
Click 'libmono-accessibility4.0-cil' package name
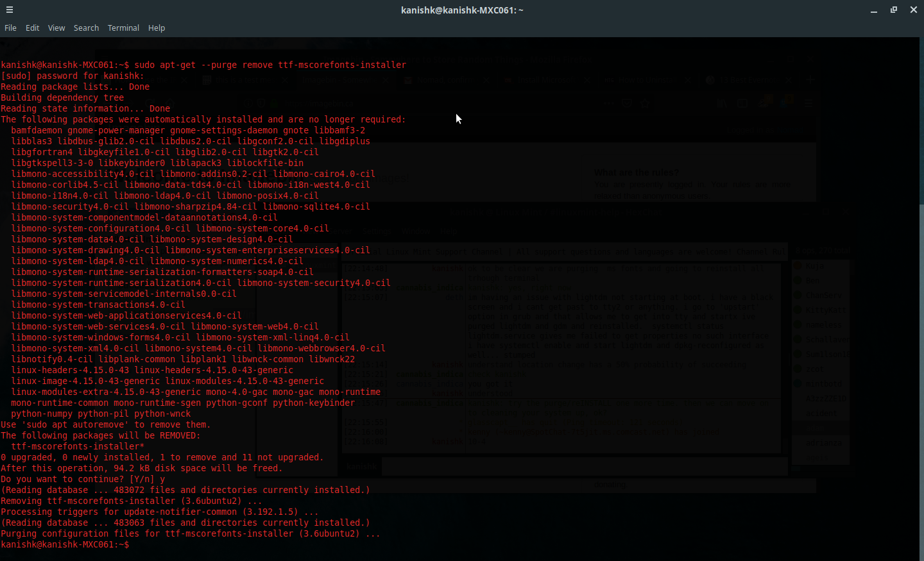(83, 174)
